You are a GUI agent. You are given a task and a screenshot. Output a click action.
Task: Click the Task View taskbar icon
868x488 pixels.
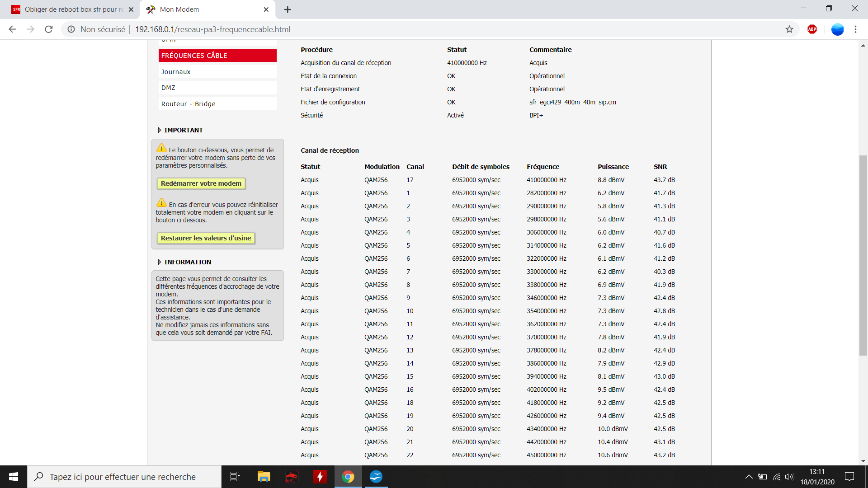(x=235, y=477)
